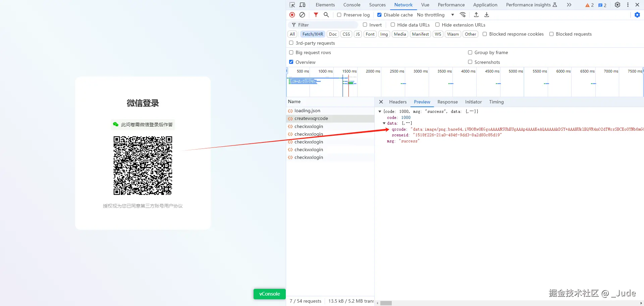Enable Blocked requests checkbox
This screenshot has height=306, width=644.
click(x=551, y=34)
